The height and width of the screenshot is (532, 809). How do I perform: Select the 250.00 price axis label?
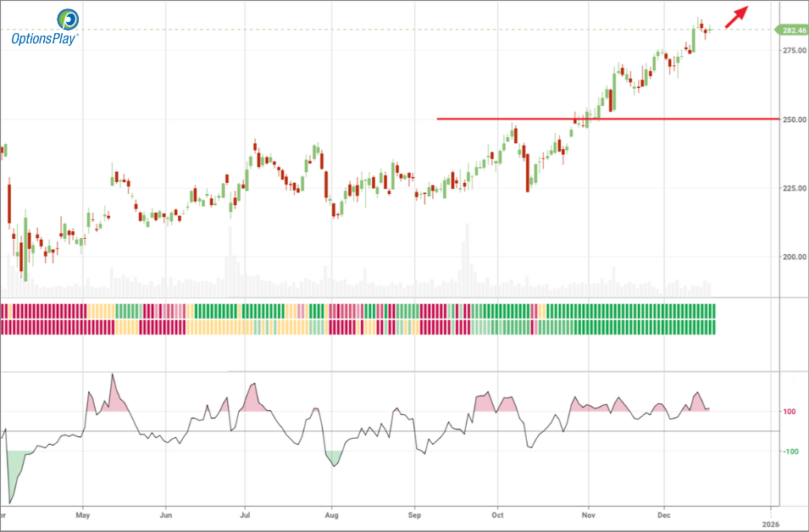(x=794, y=119)
